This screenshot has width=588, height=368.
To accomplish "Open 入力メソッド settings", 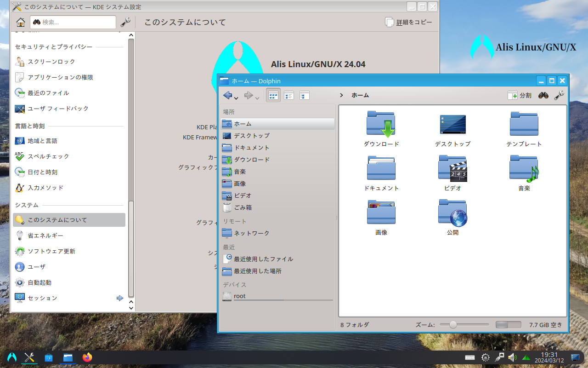I will point(69,188).
